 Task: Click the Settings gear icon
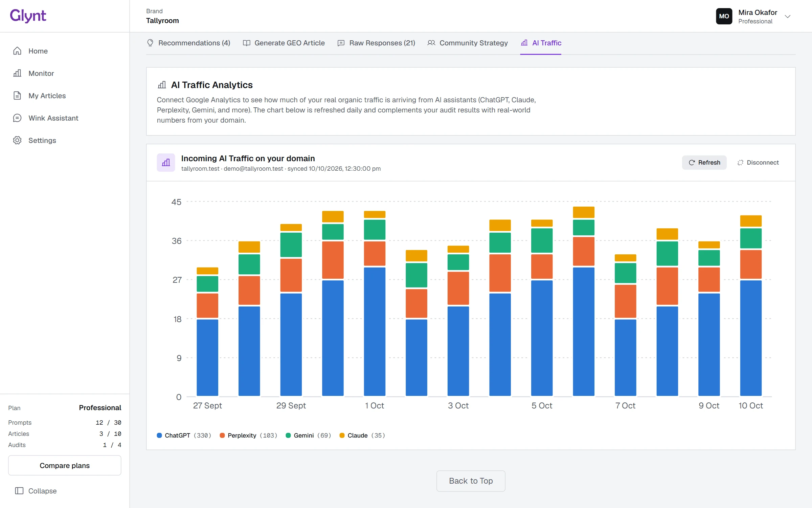coord(17,140)
